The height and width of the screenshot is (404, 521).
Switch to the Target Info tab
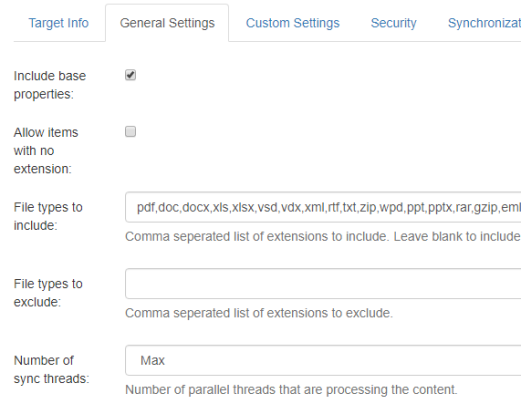(x=58, y=23)
